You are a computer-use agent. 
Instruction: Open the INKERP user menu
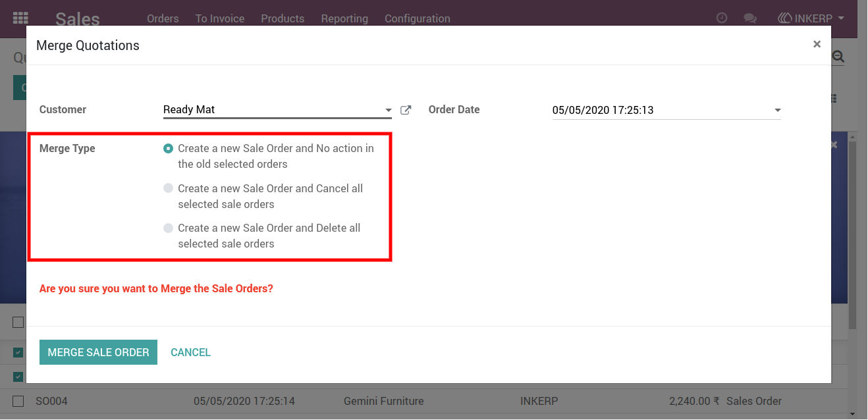pyautogui.click(x=811, y=18)
